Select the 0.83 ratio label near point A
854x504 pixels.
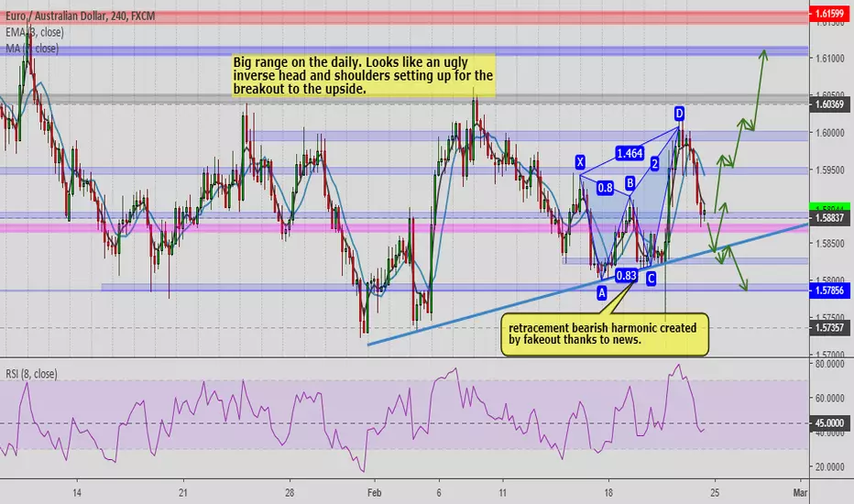(626, 276)
